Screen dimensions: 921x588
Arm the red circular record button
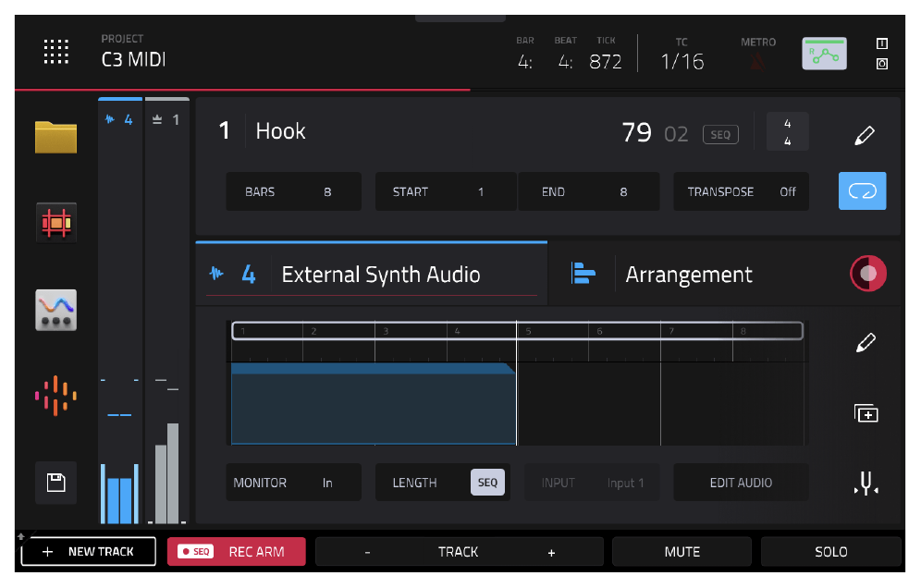tap(867, 273)
